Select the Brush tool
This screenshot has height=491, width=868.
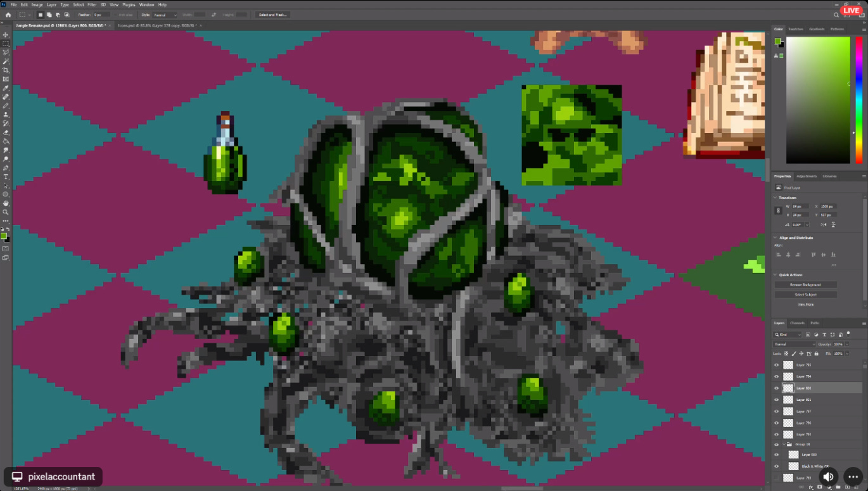[x=6, y=106]
